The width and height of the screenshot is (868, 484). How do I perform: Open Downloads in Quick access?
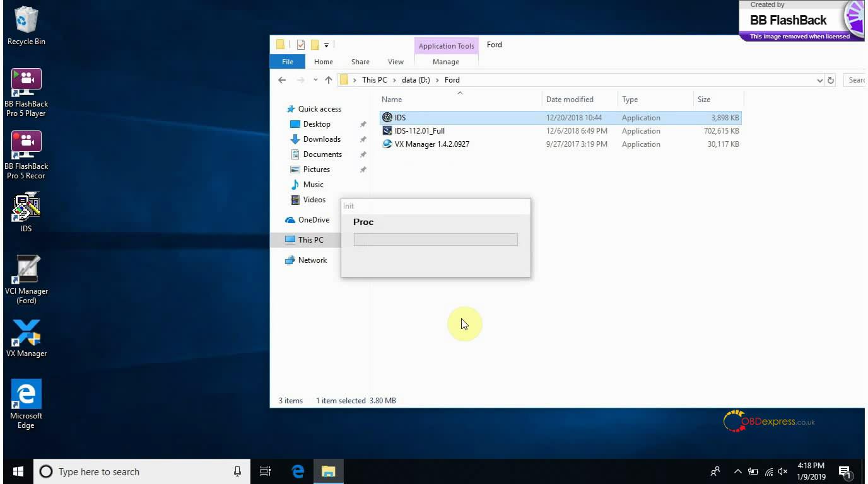pyautogui.click(x=322, y=139)
